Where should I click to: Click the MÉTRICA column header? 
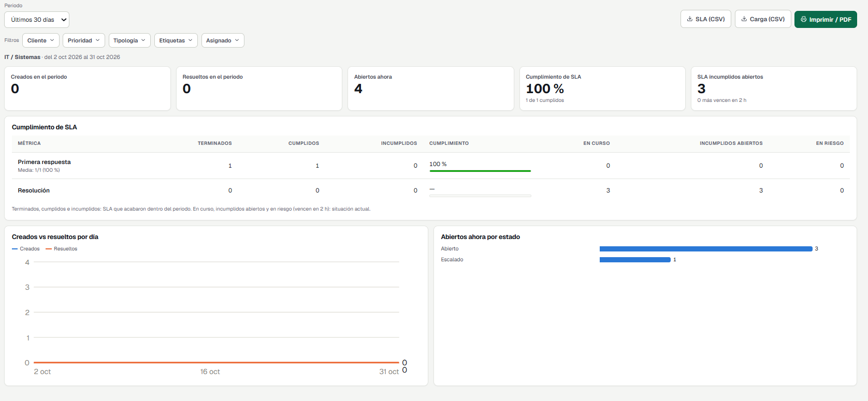29,143
